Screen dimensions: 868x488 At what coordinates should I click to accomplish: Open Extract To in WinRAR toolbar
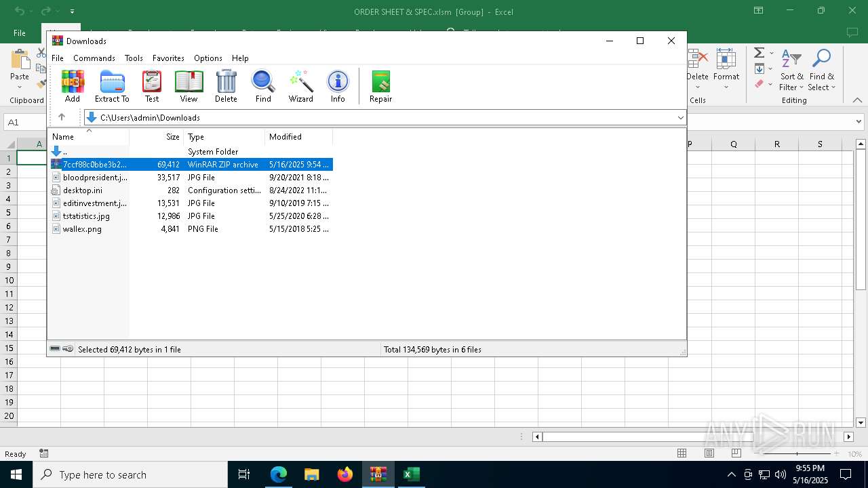click(112, 86)
